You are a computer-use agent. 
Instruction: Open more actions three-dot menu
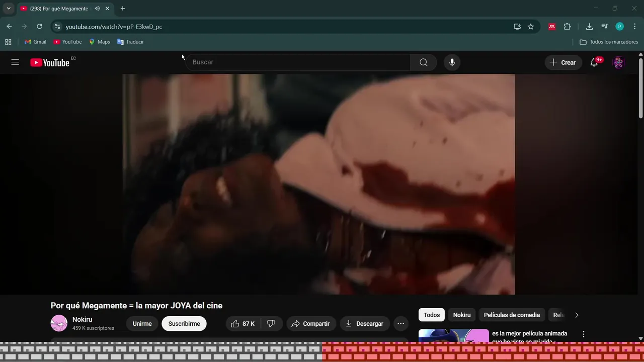[400, 324]
